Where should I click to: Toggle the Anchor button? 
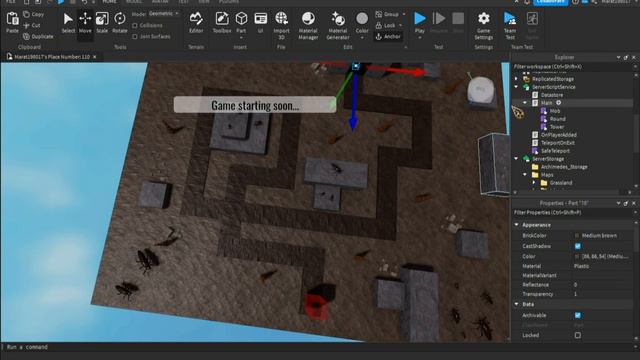pyautogui.click(x=389, y=36)
